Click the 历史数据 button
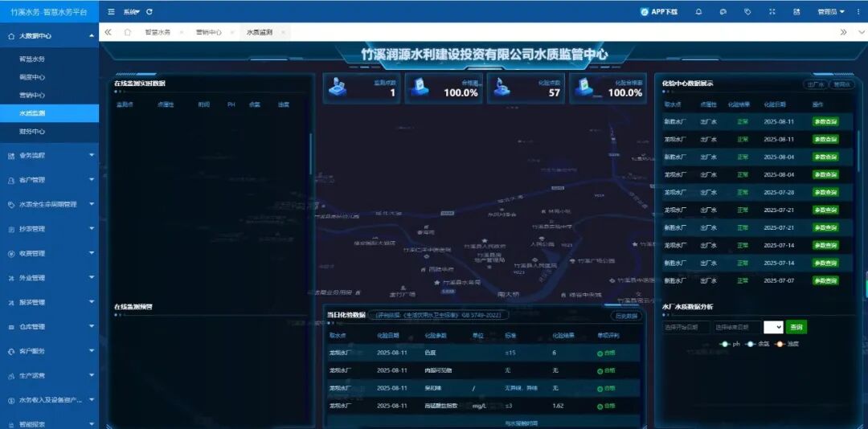868x429 pixels. pos(626,316)
